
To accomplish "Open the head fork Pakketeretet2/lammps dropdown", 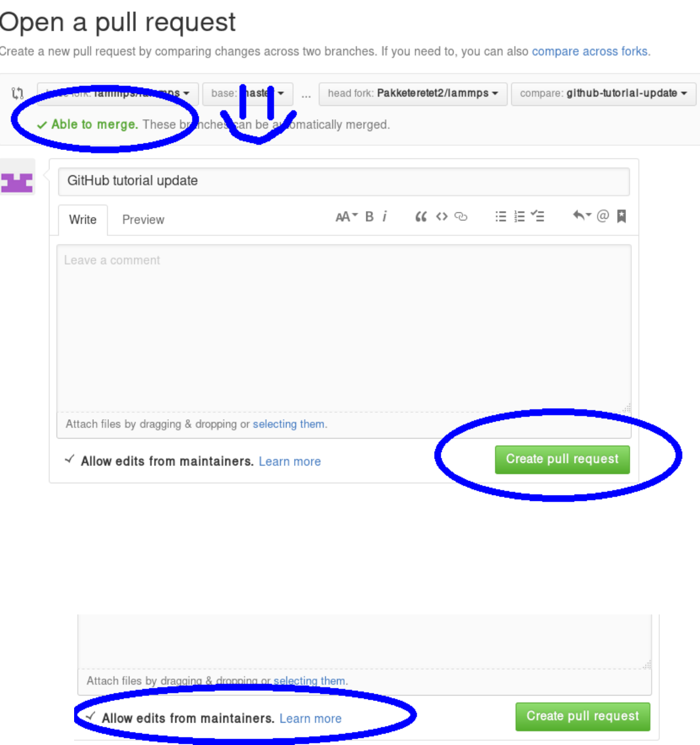I will click(413, 93).
